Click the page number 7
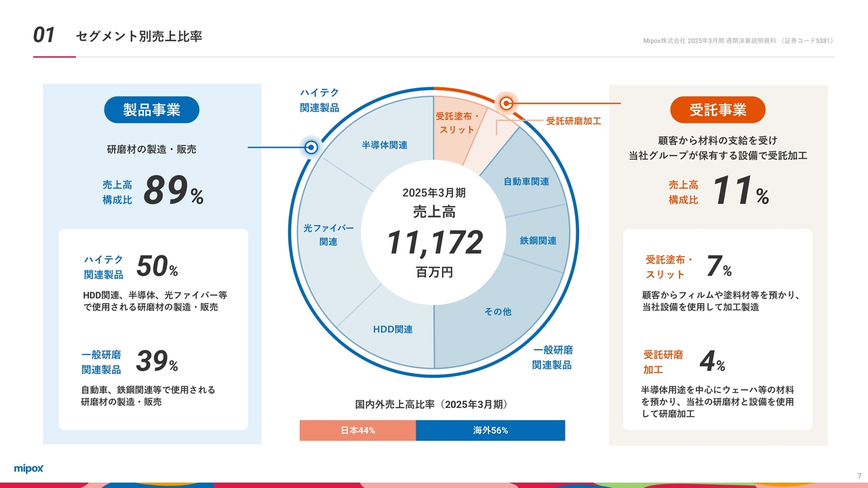The image size is (868, 488). pyautogui.click(x=859, y=474)
